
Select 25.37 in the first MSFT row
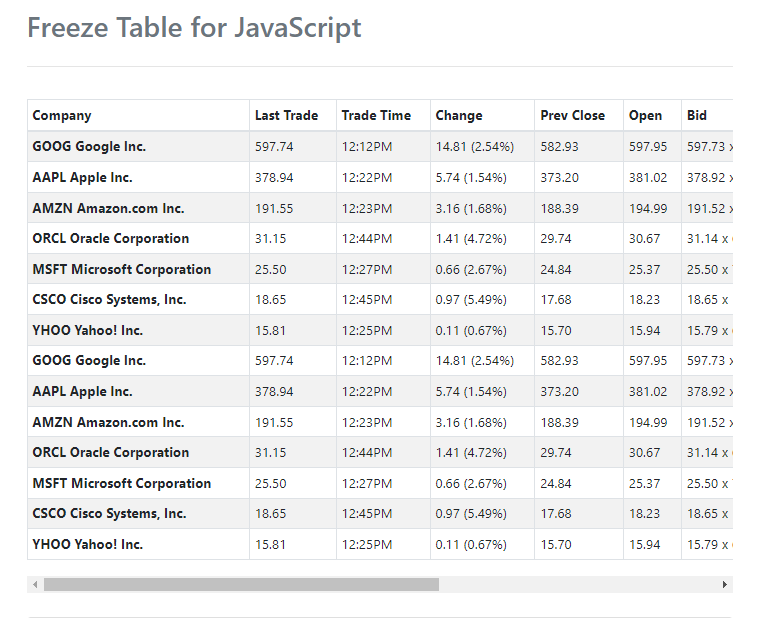pos(644,270)
